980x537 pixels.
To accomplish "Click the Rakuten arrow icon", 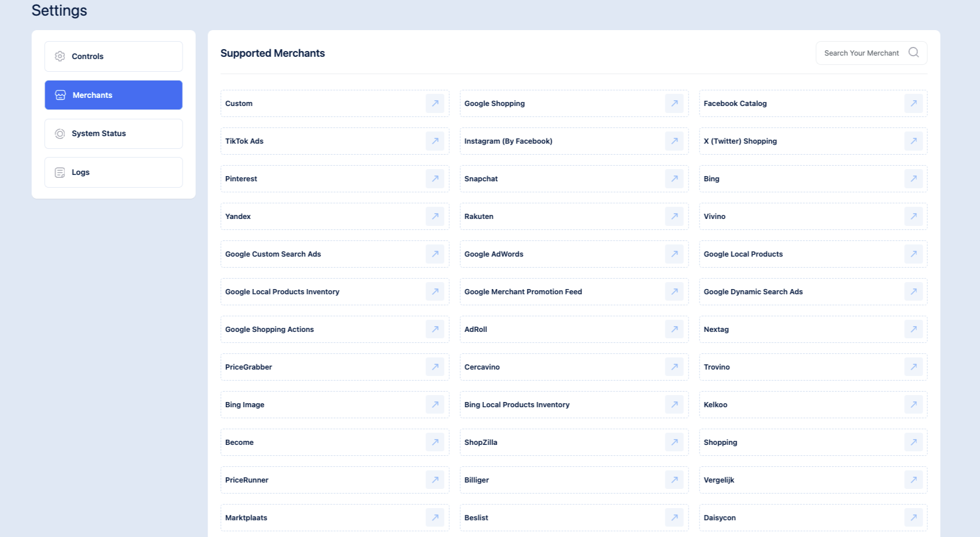I will point(674,216).
